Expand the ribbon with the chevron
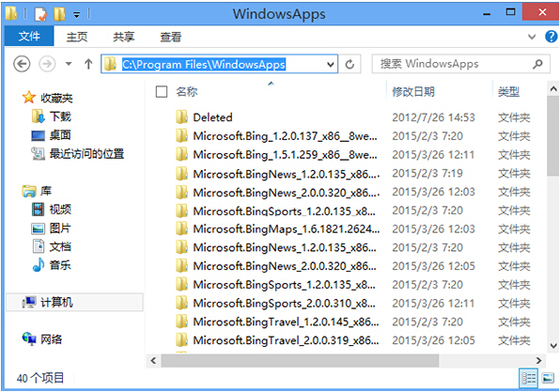Image resolution: width=560 pixels, height=392 pixels. point(532,37)
